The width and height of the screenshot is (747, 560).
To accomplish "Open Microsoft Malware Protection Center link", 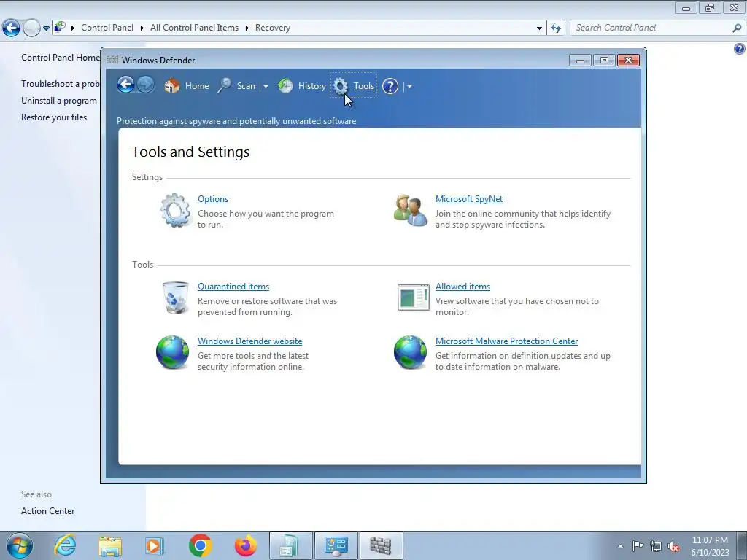I will tap(506, 341).
